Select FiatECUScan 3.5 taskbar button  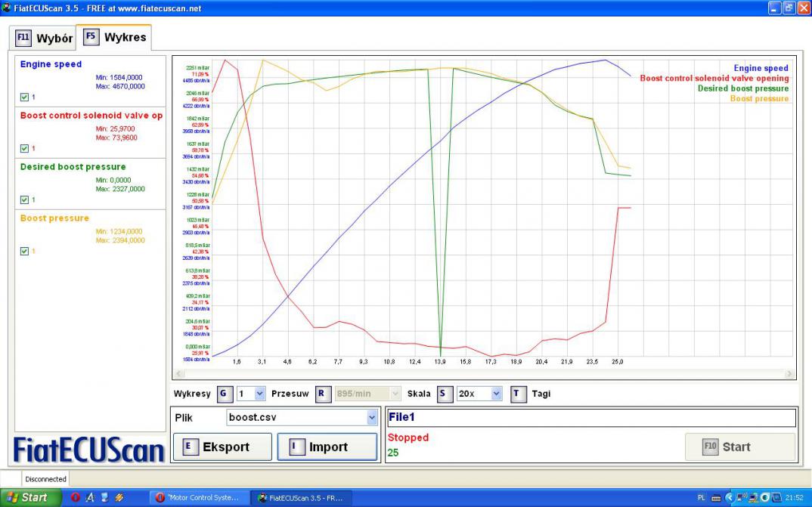coord(302,498)
